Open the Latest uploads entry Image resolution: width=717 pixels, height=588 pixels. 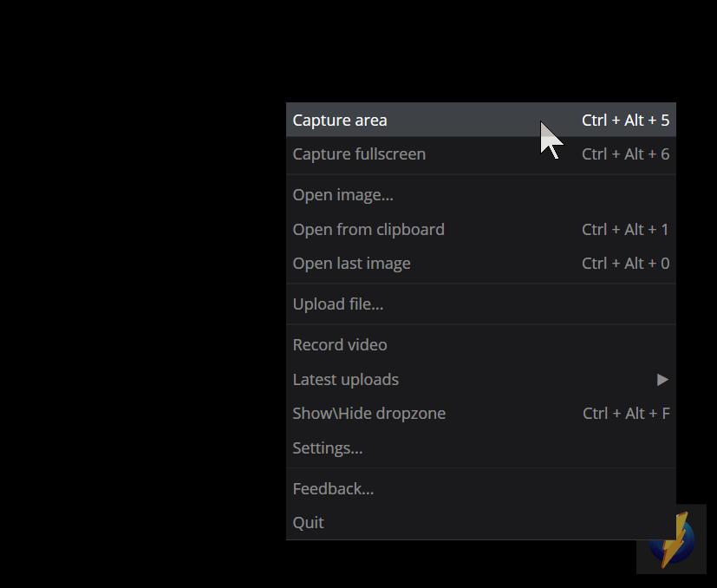(x=346, y=380)
